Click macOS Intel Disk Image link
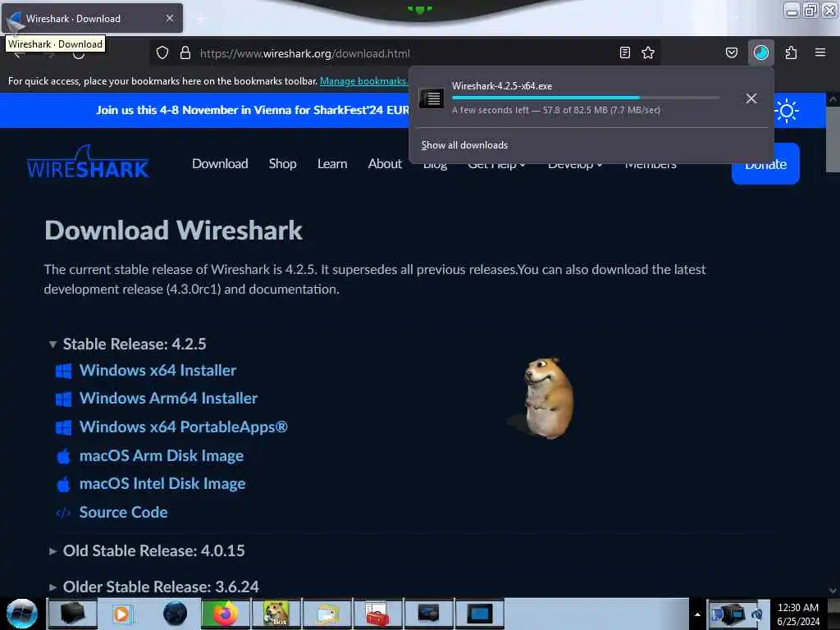 [x=162, y=484]
